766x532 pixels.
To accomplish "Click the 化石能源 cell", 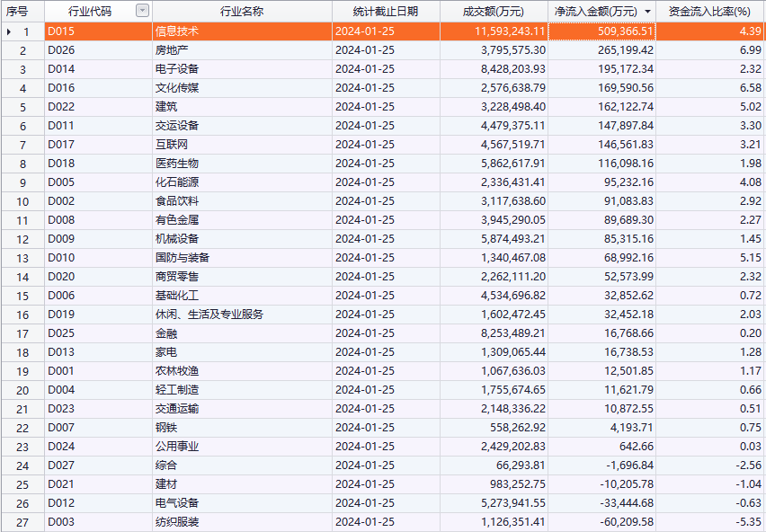I will coord(177,182).
